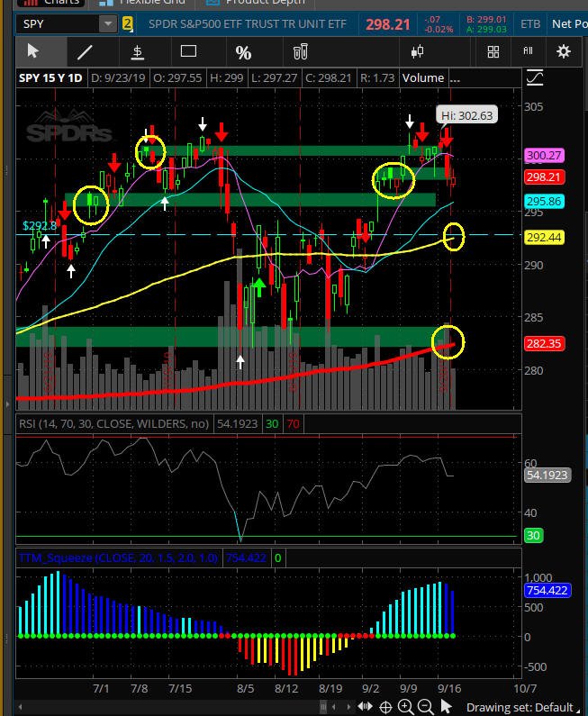Click the last price 298.21 in quote bar
Screen dimensions: 588x716
click(x=387, y=24)
